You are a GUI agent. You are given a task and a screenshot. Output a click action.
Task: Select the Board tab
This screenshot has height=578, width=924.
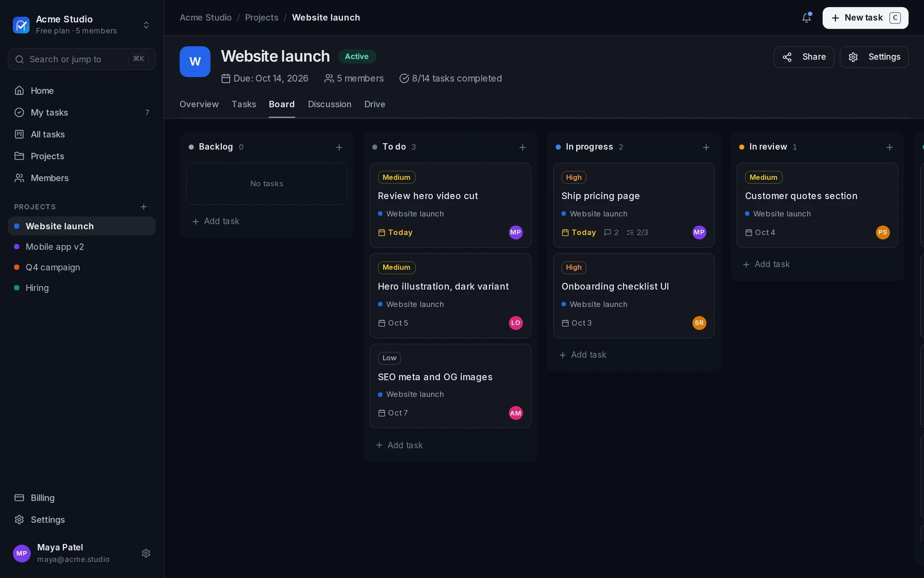281,104
